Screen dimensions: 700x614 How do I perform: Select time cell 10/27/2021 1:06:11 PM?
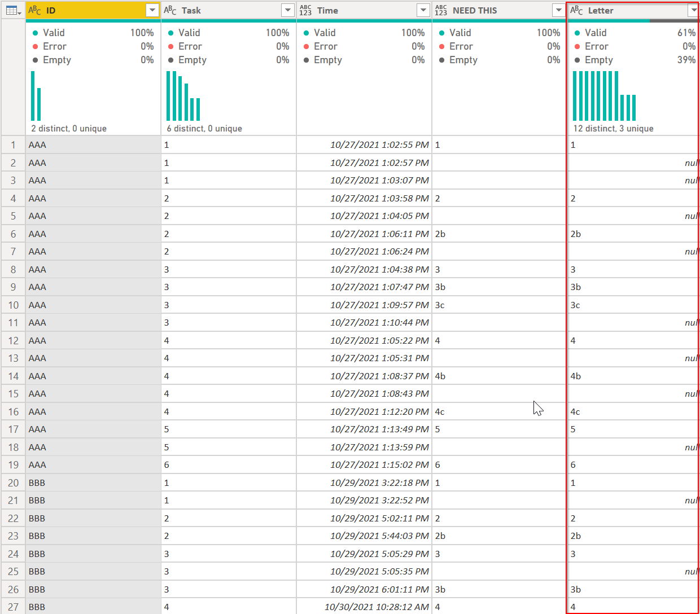click(x=364, y=234)
